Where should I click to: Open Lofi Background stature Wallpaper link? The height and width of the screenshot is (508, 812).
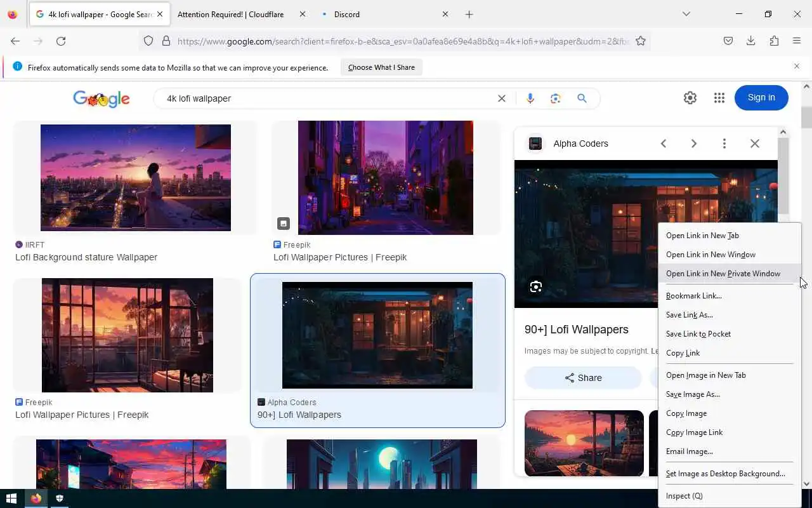[86, 257]
